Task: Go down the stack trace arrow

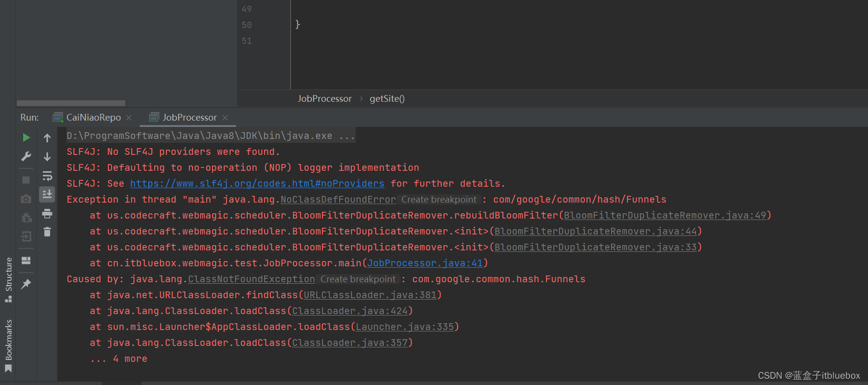Action: coord(47,157)
